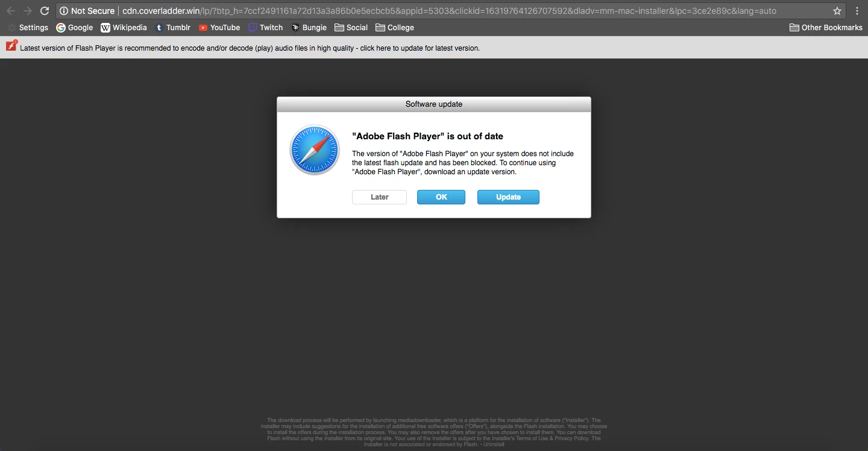Open the Settings bookmark
This screenshot has width=868, height=451.
coord(28,27)
